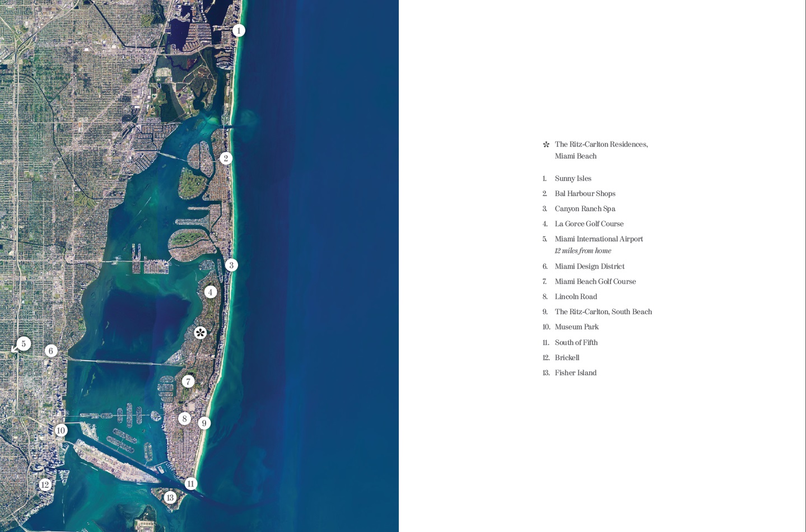Select map marker 6 for Design District
The height and width of the screenshot is (532, 806).
point(51,351)
